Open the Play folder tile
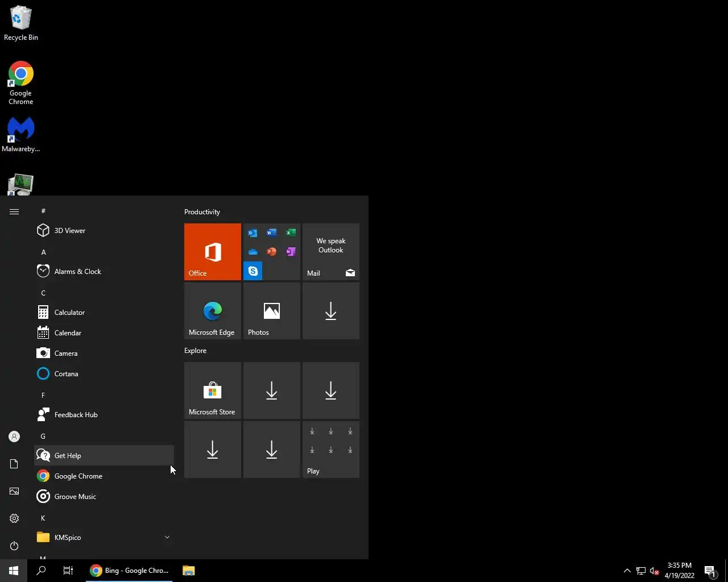The image size is (728, 582). click(x=331, y=450)
